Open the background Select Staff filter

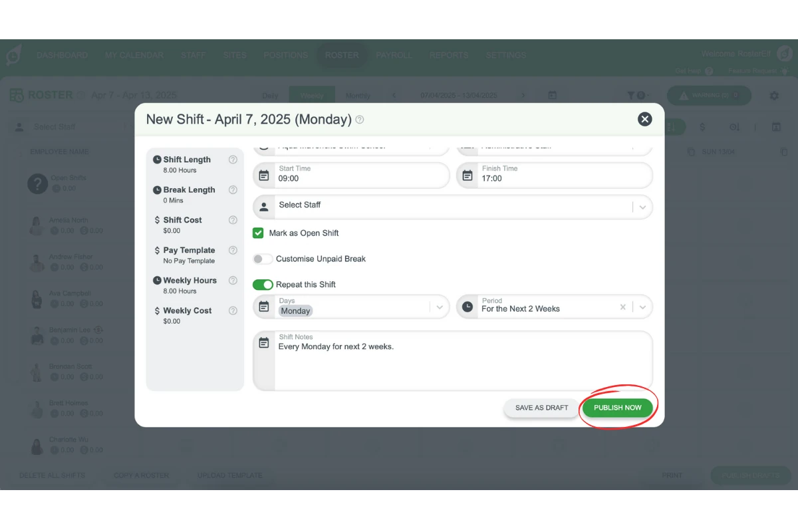coord(70,126)
